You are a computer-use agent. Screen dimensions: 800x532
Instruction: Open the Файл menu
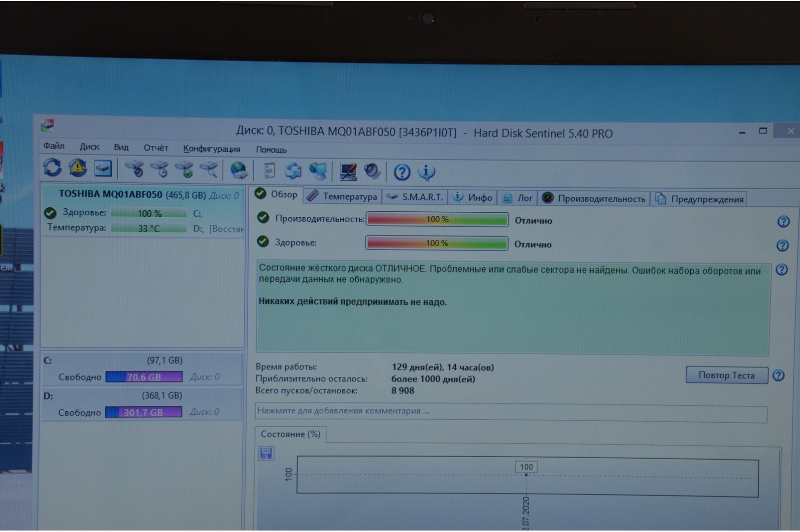coord(54,146)
